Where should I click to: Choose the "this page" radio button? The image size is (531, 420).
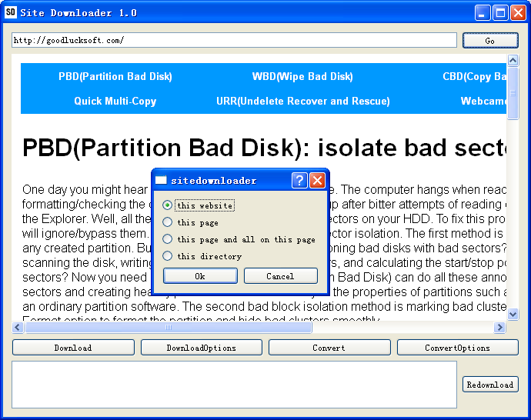[168, 222]
